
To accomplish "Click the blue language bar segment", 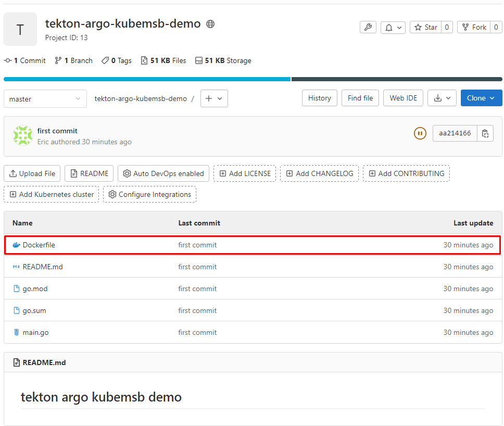I will [147, 79].
